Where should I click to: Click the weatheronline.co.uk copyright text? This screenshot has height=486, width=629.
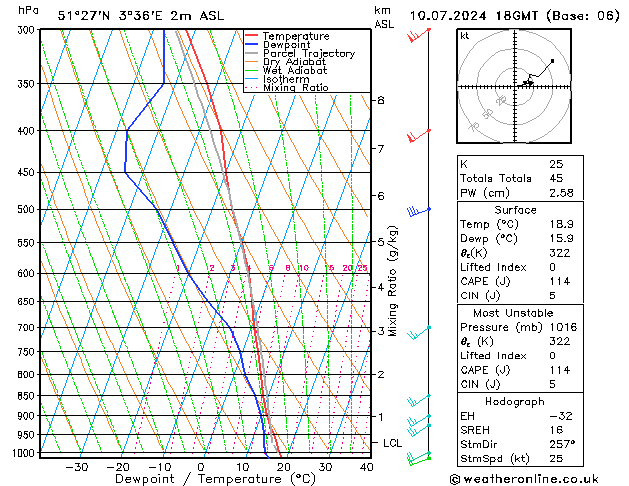pos(524,479)
